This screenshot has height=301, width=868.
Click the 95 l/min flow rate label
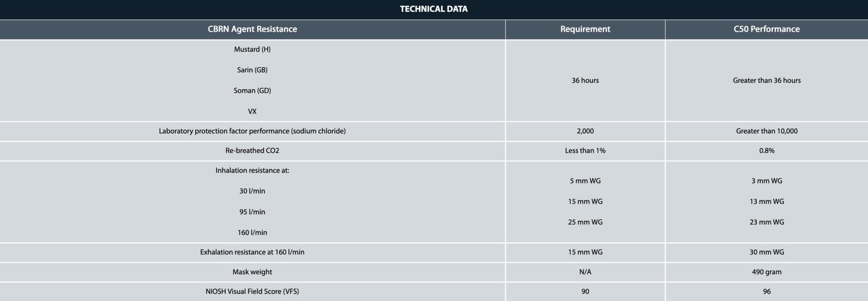[252, 212]
